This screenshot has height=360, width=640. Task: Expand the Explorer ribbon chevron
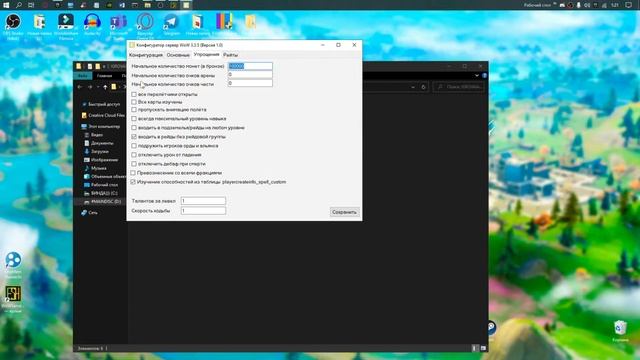click(x=477, y=76)
